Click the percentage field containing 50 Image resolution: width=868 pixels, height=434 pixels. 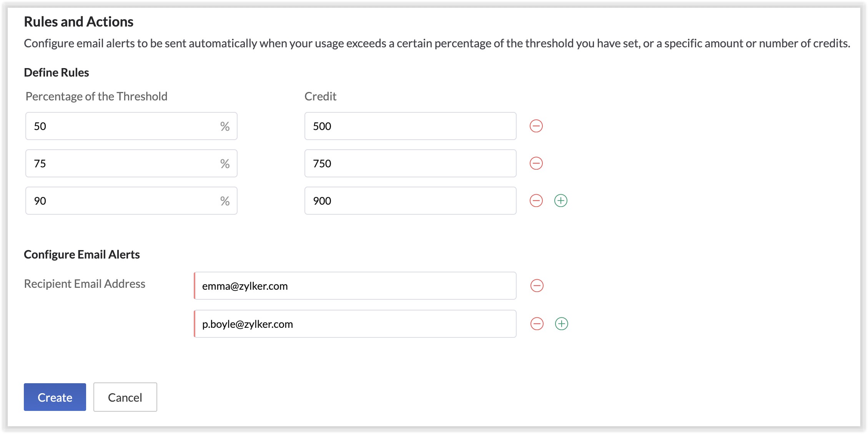tap(123, 126)
